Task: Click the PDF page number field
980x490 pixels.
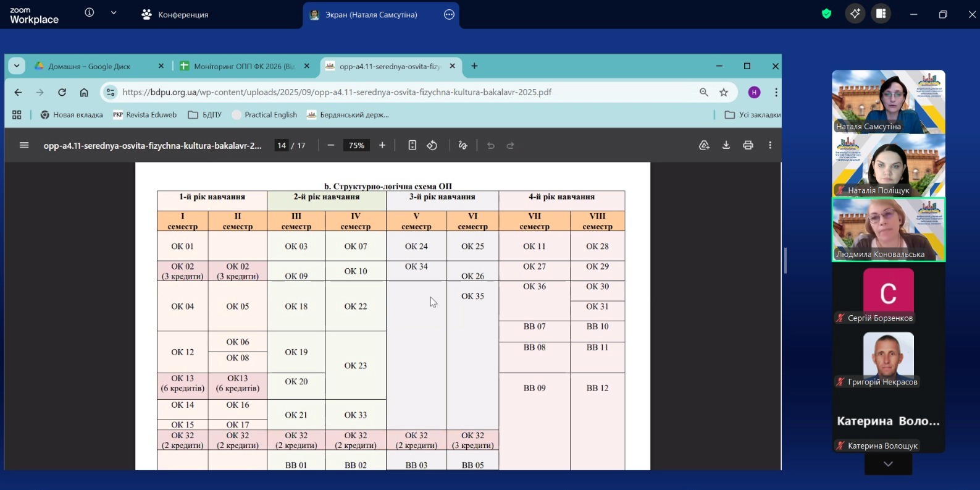Action: (x=282, y=145)
